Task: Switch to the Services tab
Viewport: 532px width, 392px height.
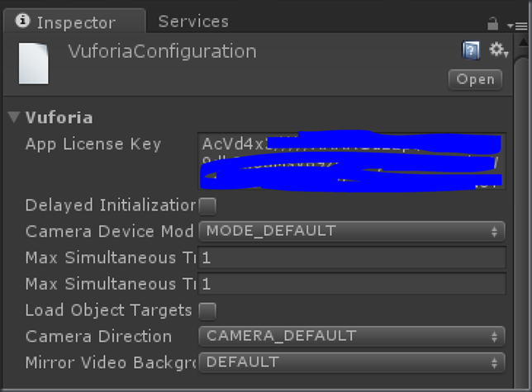Action: pyautogui.click(x=193, y=21)
